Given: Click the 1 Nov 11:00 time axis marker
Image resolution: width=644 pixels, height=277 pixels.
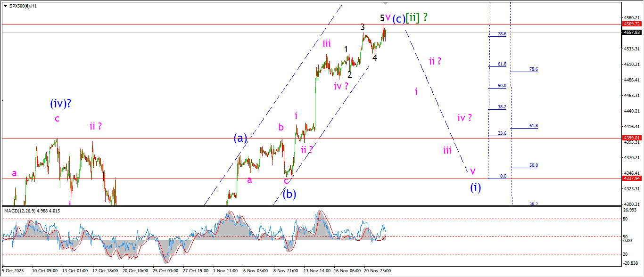Looking at the screenshot, I should (225, 271).
